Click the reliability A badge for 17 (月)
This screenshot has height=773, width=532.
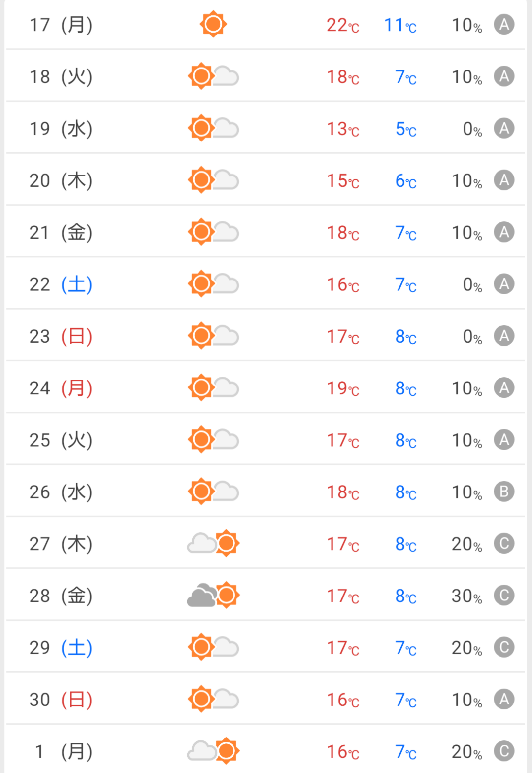[504, 24]
